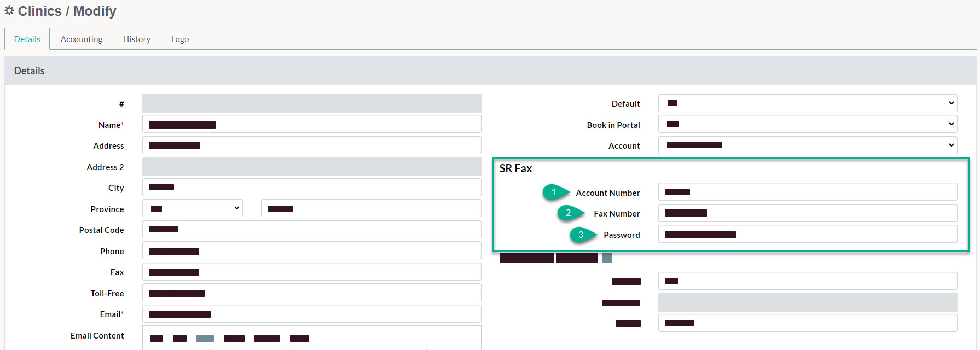980x350 pixels.
Task: Click the Phone input field
Action: [x=312, y=250]
